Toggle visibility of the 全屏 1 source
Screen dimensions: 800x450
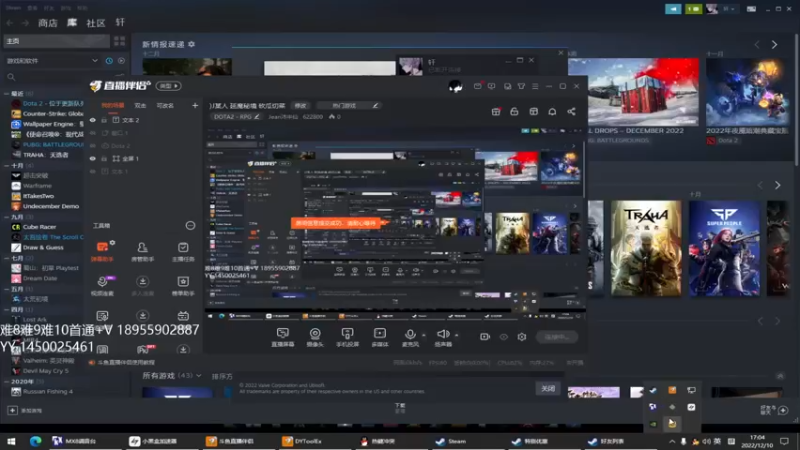pyautogui.click(x=92, y=158)
